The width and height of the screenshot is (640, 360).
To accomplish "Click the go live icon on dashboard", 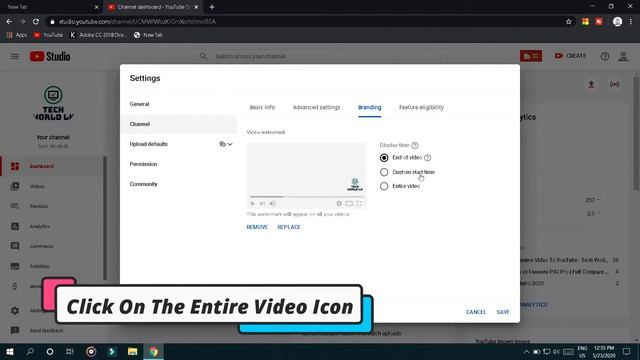I will 614,84.
